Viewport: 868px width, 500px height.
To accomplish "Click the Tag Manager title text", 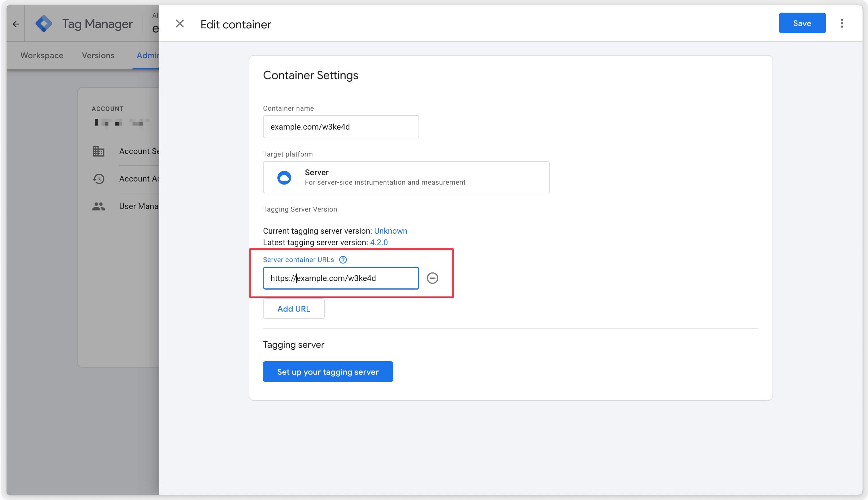I will click(98, 24).
